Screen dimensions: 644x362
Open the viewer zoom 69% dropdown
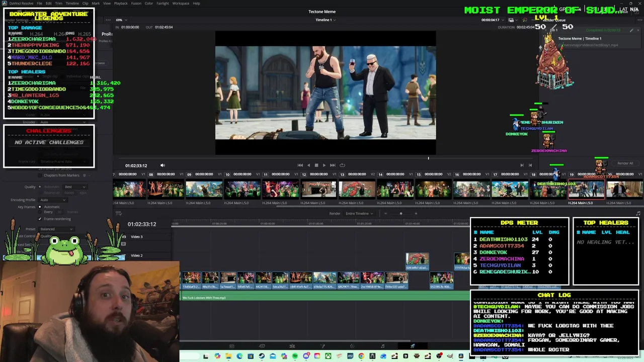[x=121, y=20]
